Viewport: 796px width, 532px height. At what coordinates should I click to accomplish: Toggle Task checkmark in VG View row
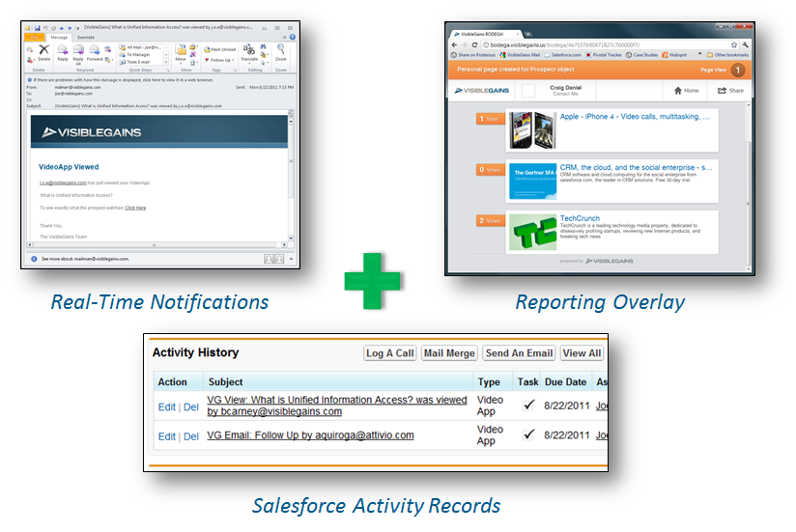click(x=528, y=405)
